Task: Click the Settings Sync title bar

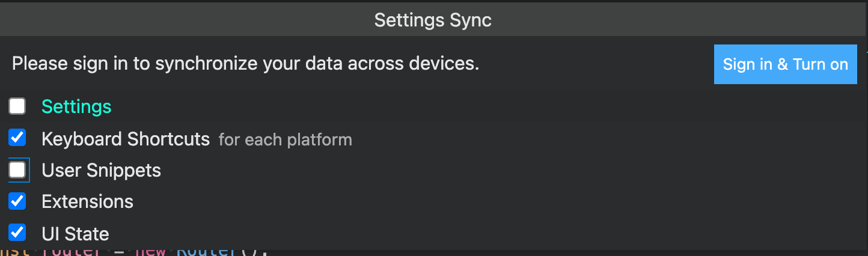Action: point(433,20)
